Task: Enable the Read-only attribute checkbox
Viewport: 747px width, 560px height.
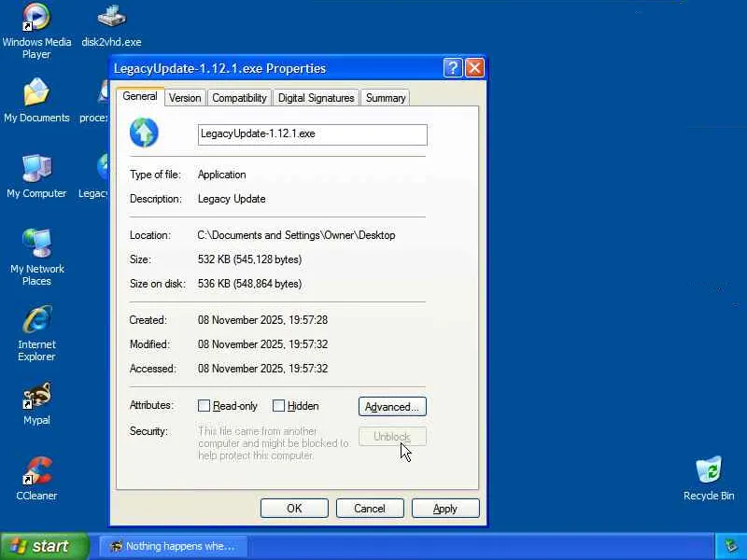Action: tap(204, 406)
